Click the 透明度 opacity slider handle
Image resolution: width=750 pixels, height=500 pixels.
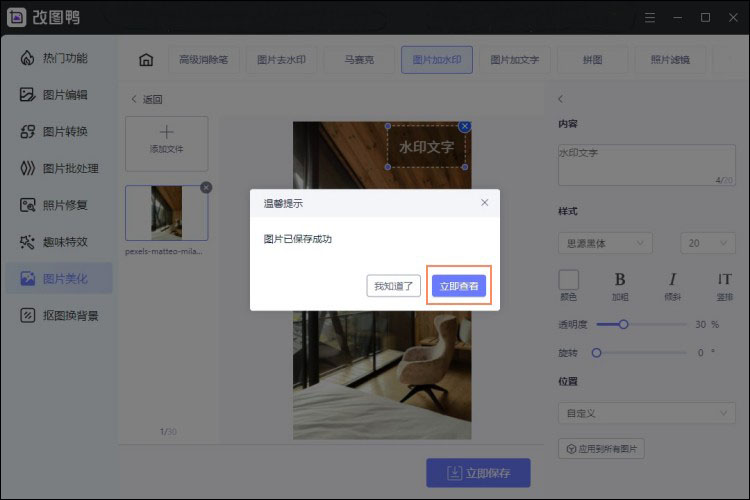(x=623, y=324)
